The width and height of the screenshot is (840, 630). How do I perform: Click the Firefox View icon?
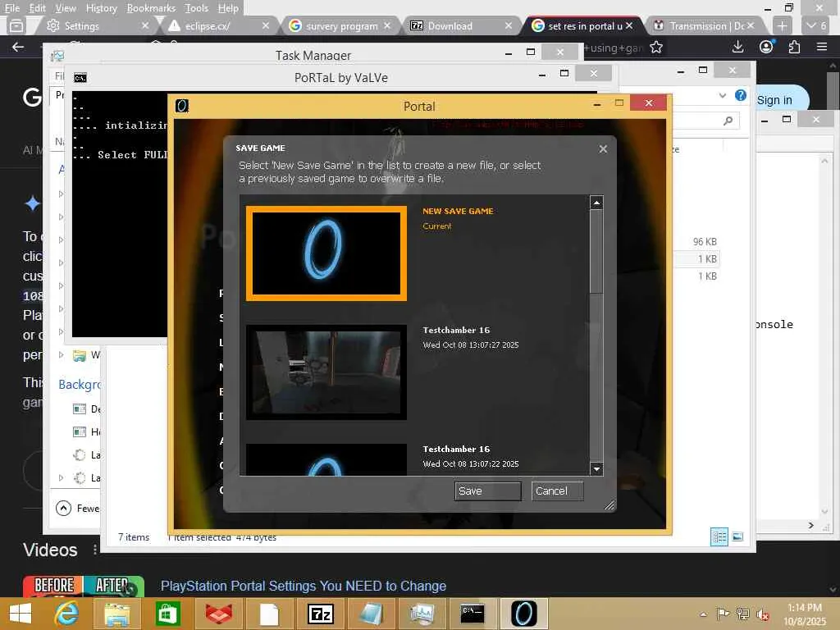[16, 25]
